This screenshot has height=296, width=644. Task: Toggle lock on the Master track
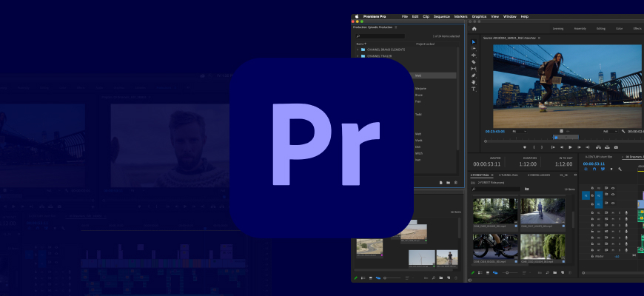[x=592, y=256]
